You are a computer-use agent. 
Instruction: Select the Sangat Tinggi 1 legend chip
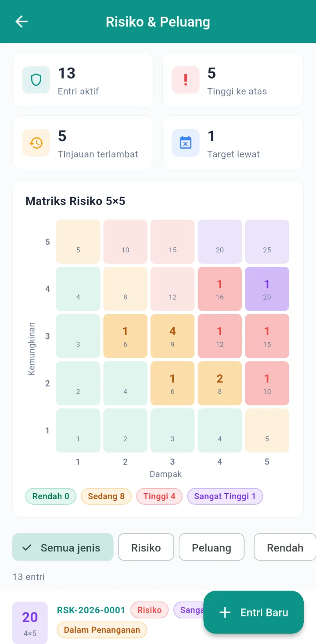[225, 496]
